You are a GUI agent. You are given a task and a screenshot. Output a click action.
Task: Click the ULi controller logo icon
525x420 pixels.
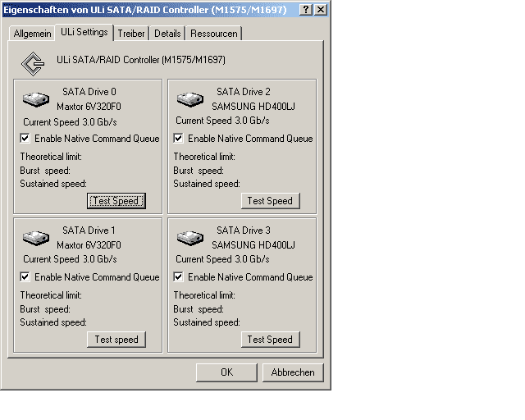click(33, 64)
